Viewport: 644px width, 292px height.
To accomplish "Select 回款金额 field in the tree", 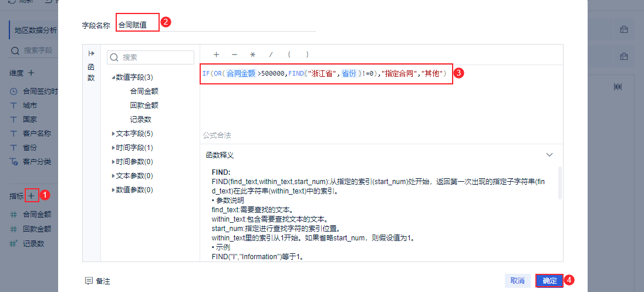I will (x=144, y=106).
